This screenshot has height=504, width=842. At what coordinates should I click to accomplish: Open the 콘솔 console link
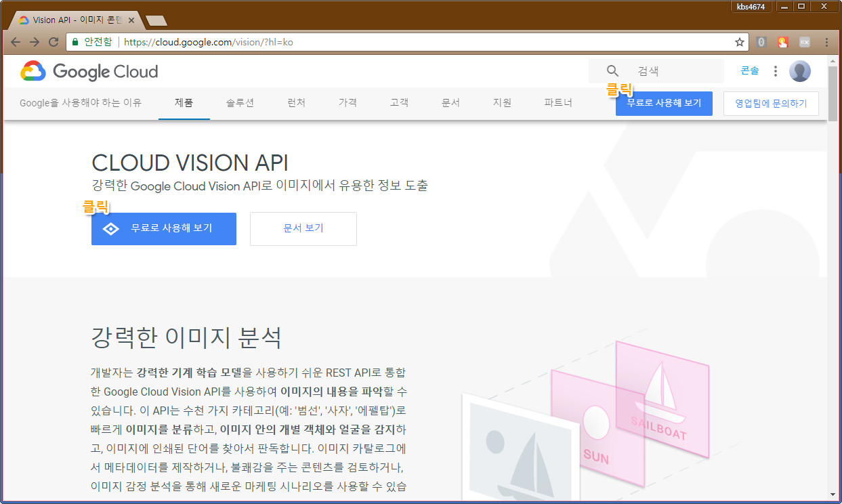[x=750, y=71]
